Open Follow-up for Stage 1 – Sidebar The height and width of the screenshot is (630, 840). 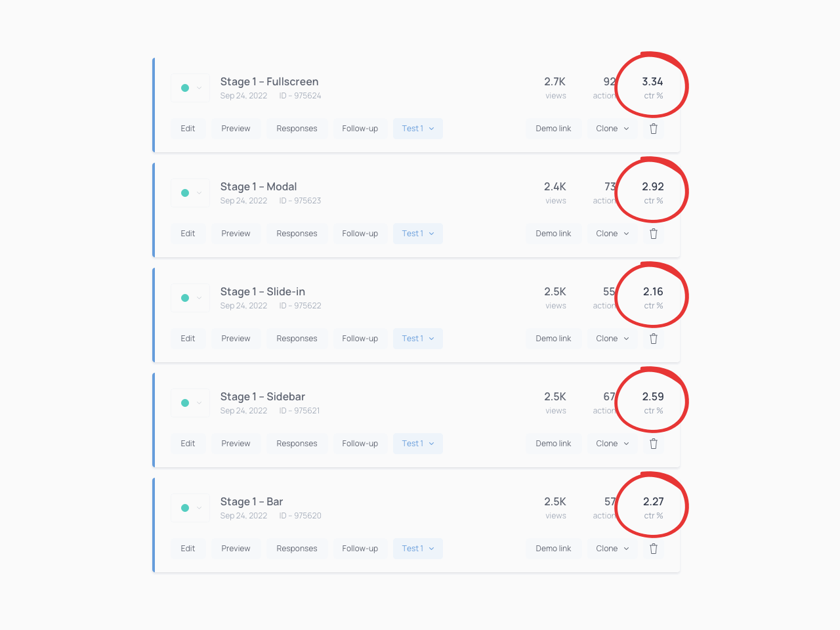tap(360, 444)
